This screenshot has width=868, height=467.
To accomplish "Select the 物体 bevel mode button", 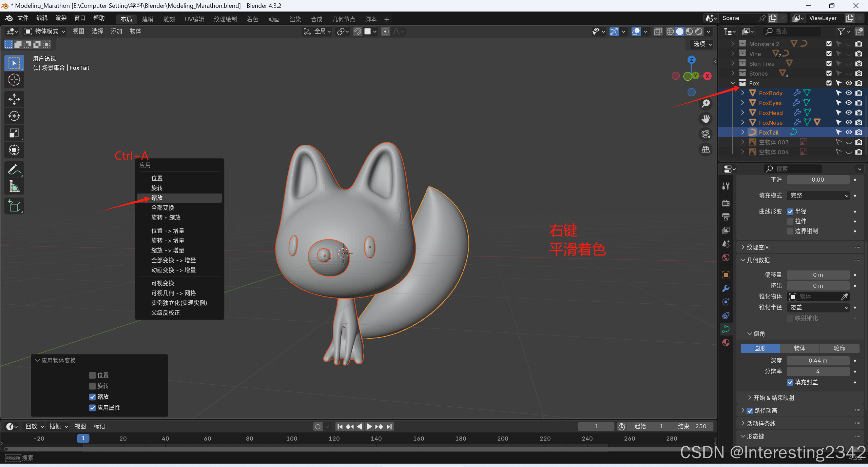I will (x=799, y=348).
